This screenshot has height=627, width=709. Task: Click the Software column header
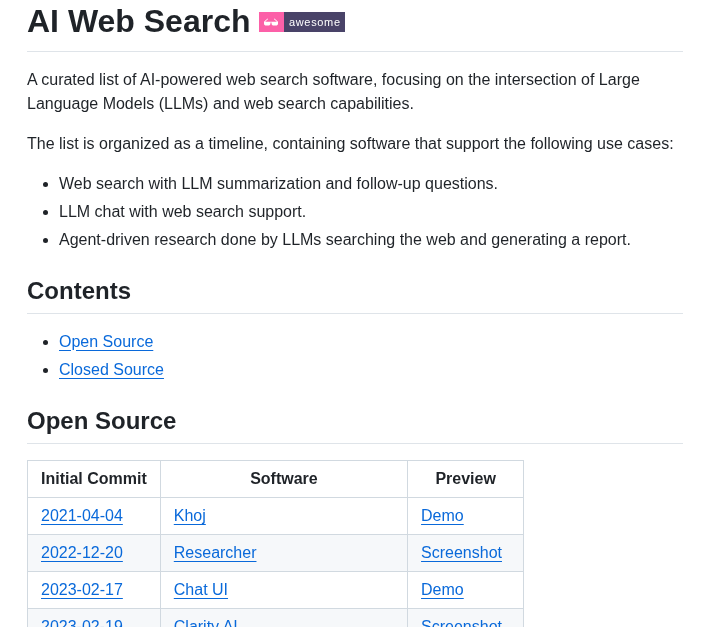[x=284, y=479]
